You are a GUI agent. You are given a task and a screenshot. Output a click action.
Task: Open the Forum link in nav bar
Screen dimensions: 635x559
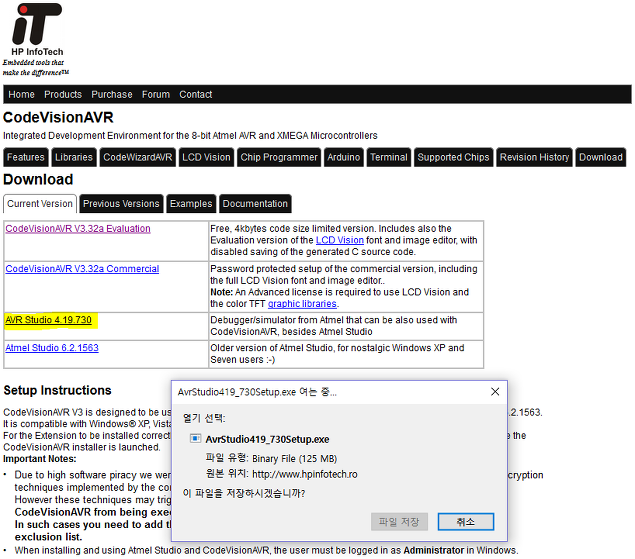[x=156, y=94]
